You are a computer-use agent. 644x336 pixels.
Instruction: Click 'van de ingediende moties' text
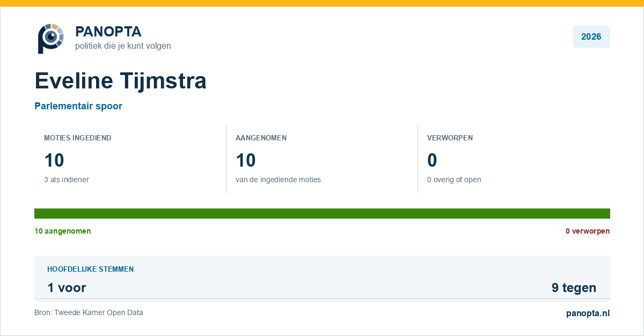pos(278,180)
